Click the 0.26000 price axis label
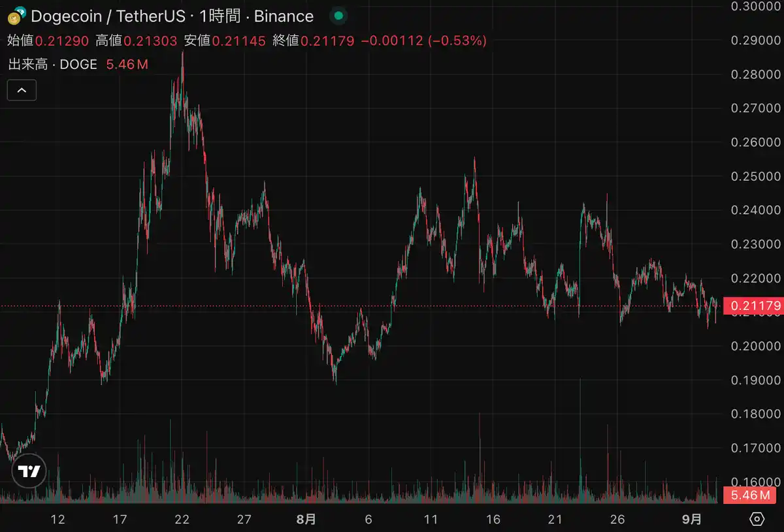Screen dimensions: 784x532 [x=756, y=142]
